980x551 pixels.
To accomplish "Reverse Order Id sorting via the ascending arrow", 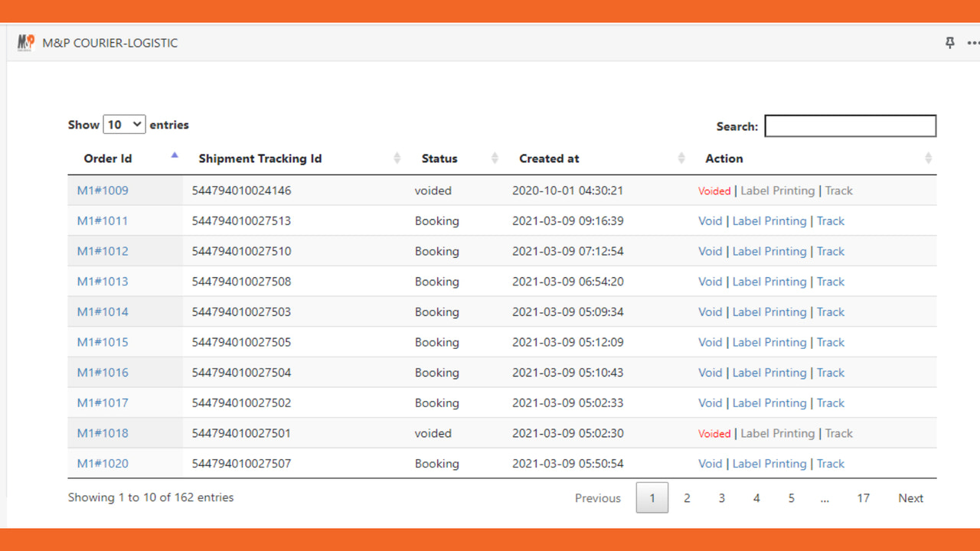I will (x=175, y=155).
